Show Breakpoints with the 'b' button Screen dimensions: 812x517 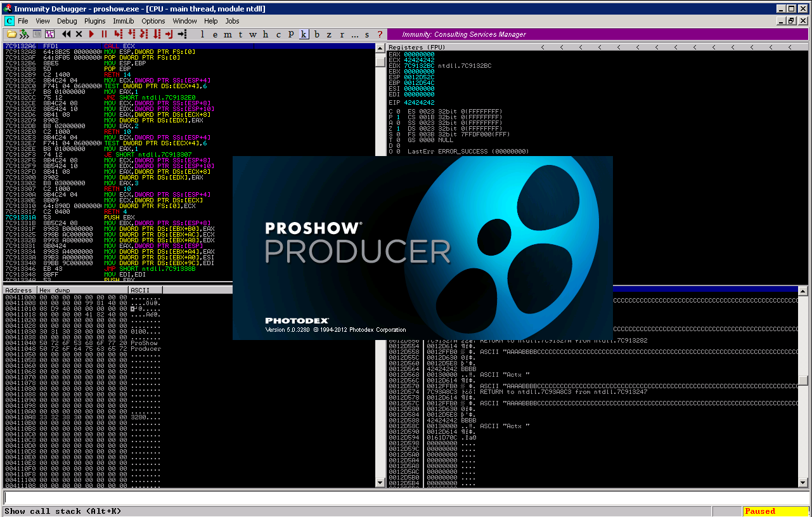[x=317, y=34]
